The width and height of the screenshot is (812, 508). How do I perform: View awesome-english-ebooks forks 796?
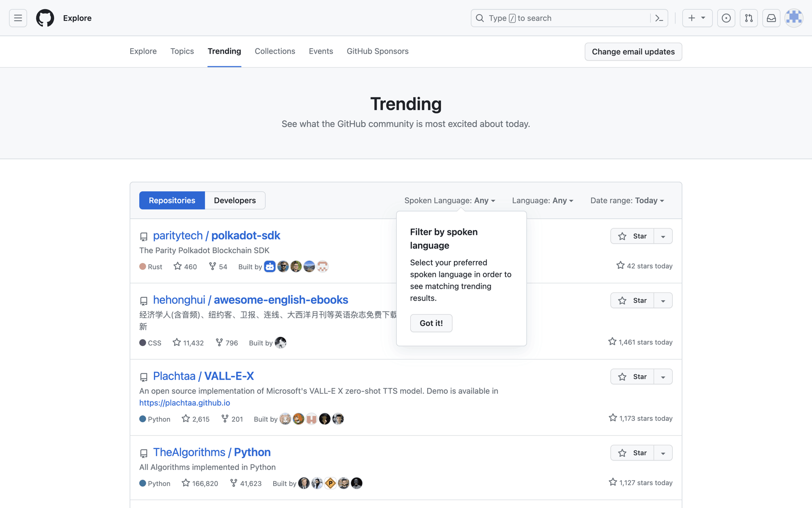tap(227, 342)
